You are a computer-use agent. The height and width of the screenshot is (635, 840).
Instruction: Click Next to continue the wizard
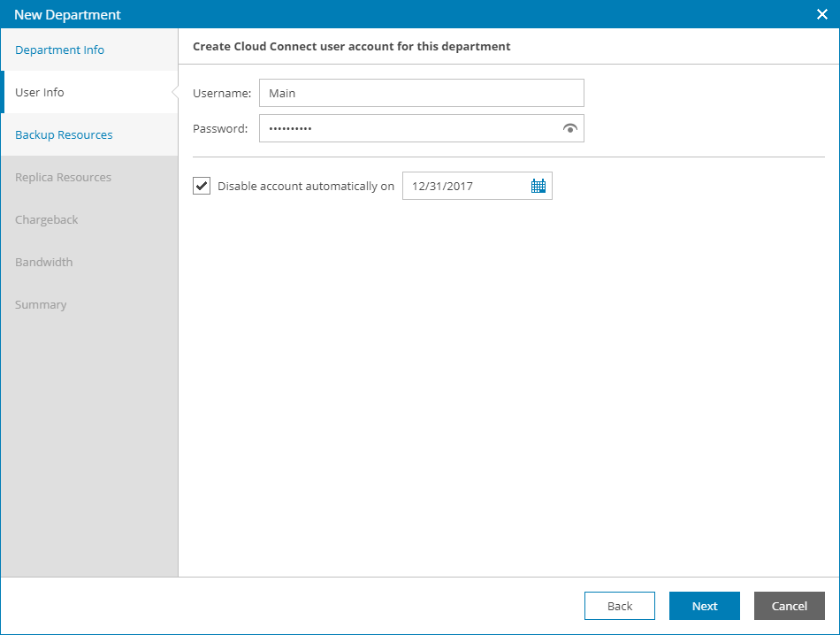[705, 606]
